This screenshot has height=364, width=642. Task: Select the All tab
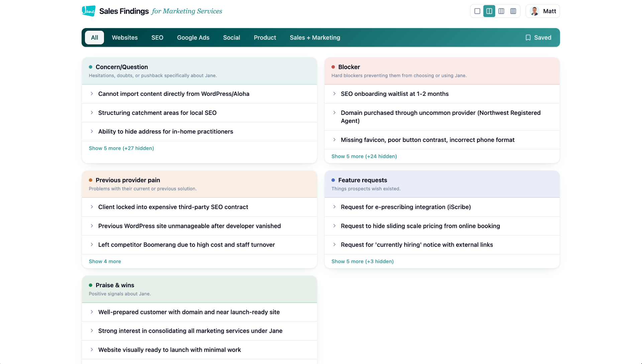(95, 37)
